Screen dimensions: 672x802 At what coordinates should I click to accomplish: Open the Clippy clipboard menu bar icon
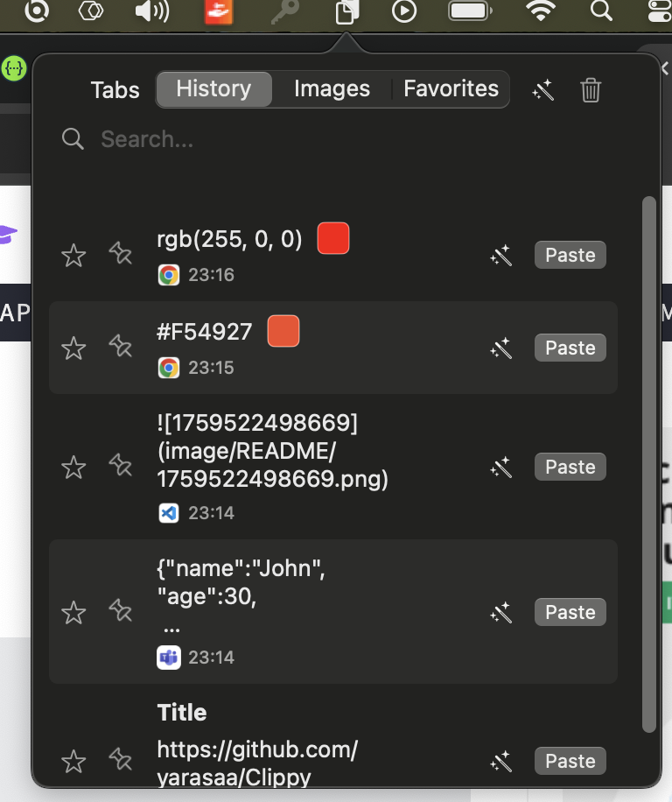pos(347,11)
